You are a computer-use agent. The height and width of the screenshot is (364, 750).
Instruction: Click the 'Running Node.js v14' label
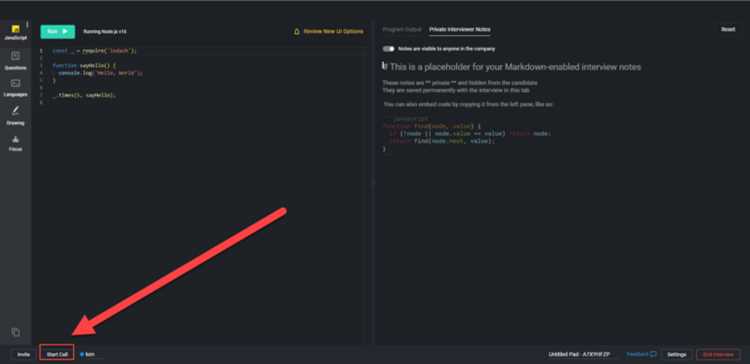105,32
